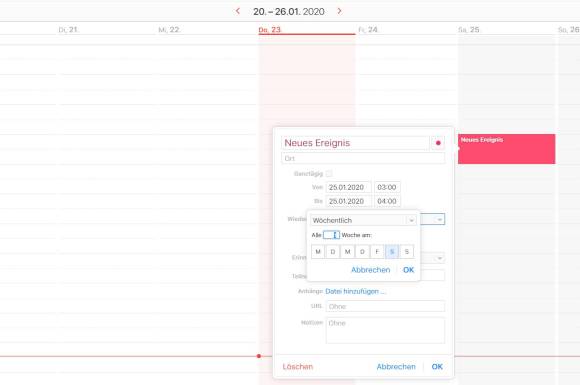Click Löschen to delete the event

coord(298,367)
